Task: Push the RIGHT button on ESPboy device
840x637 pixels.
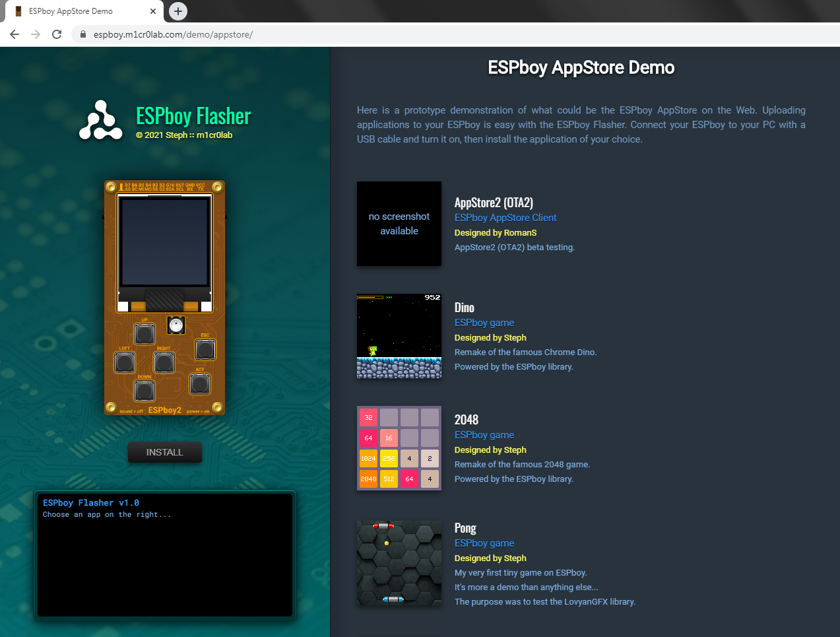Action: click(x=164, y=362)
